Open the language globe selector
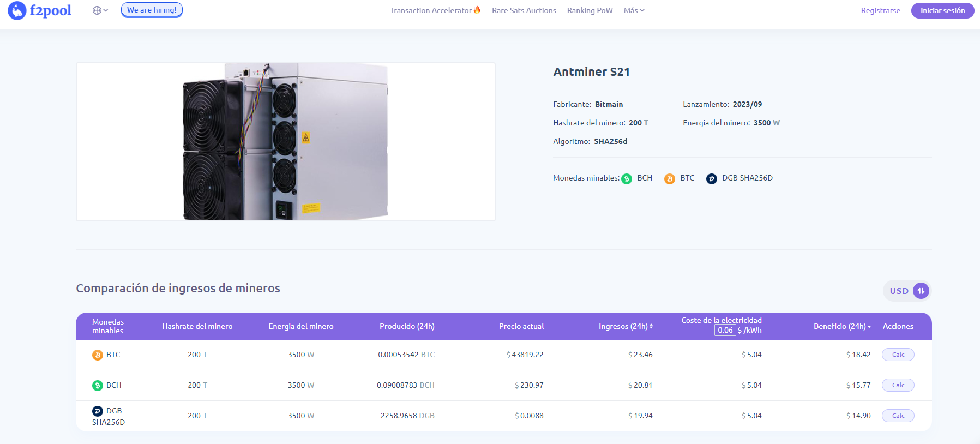The height and width of the screenshot is (444, 980). tap(100, 10)
